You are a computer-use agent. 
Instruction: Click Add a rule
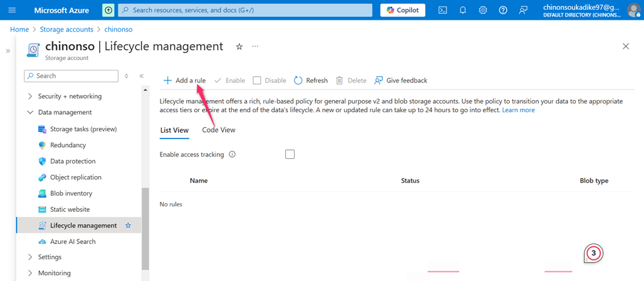184,80
